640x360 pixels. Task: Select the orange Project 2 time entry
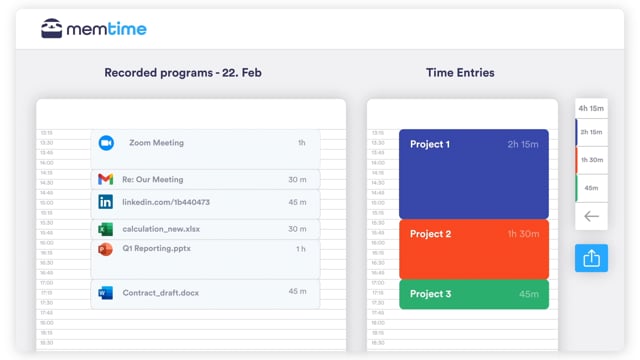click(x=474, y=249)
